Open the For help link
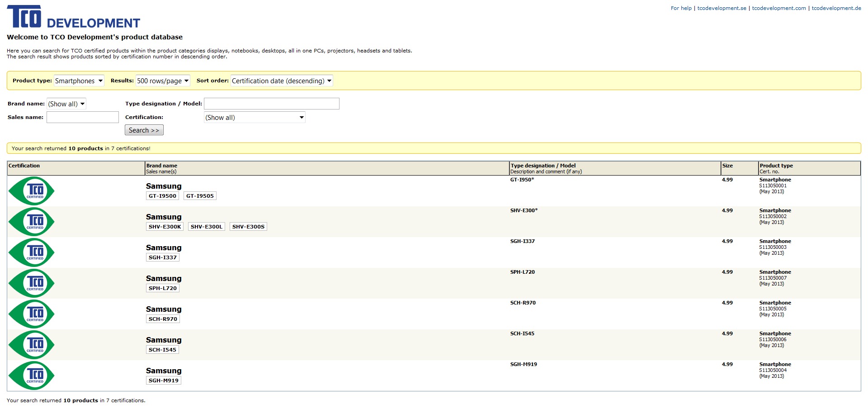 [681, 8]
